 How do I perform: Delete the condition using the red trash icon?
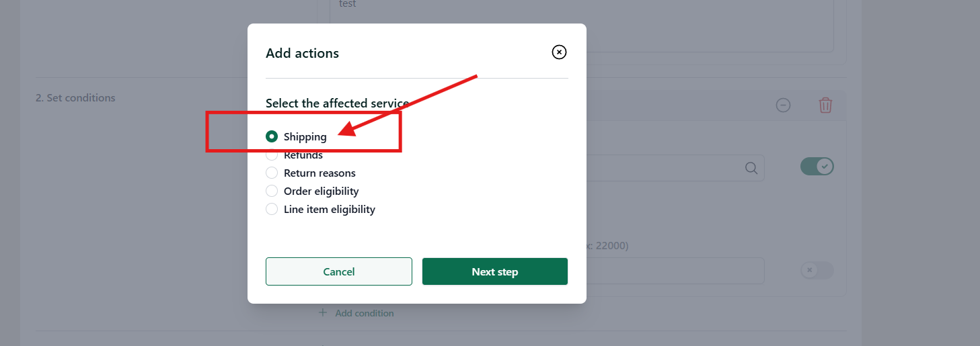click(x=825, y=105)
